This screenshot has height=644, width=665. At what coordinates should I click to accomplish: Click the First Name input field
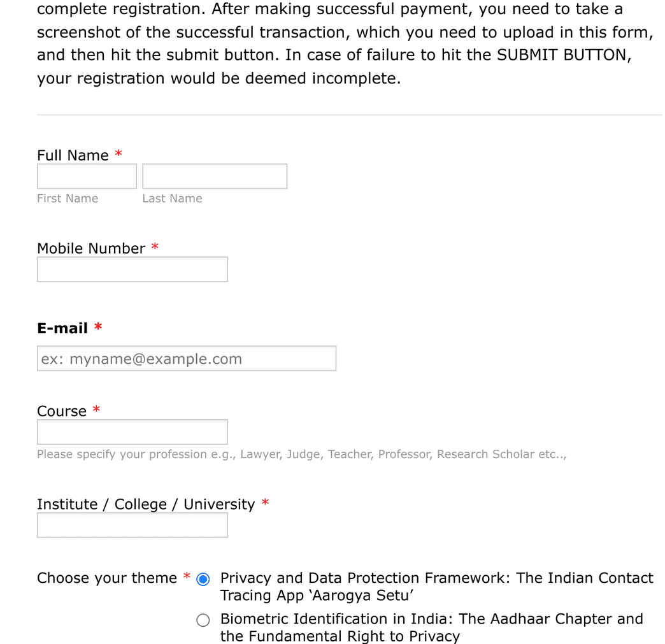click(86, 176)
